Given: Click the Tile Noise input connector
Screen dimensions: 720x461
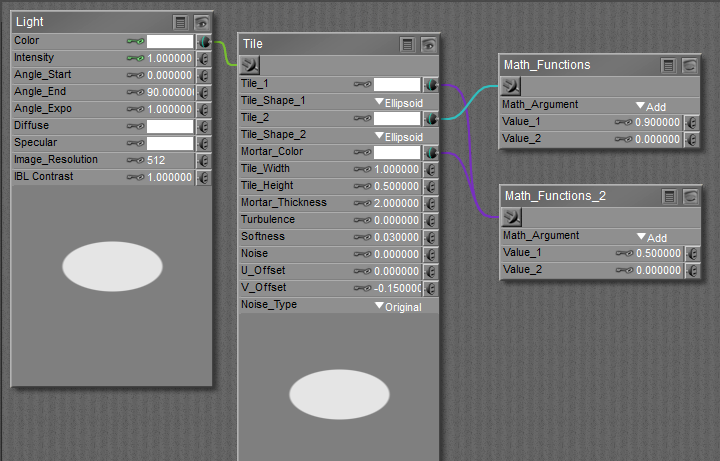Looking at the screenshot, I should click(431, 255).
